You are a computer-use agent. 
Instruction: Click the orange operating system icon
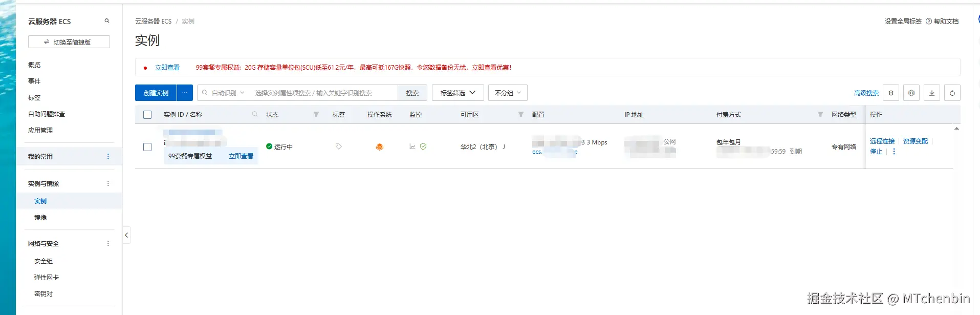pos(380,146)
